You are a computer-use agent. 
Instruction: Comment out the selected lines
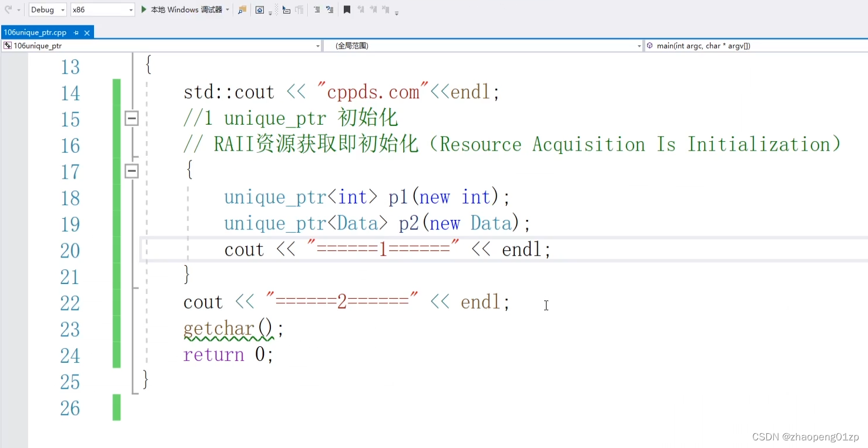point(316,9)
